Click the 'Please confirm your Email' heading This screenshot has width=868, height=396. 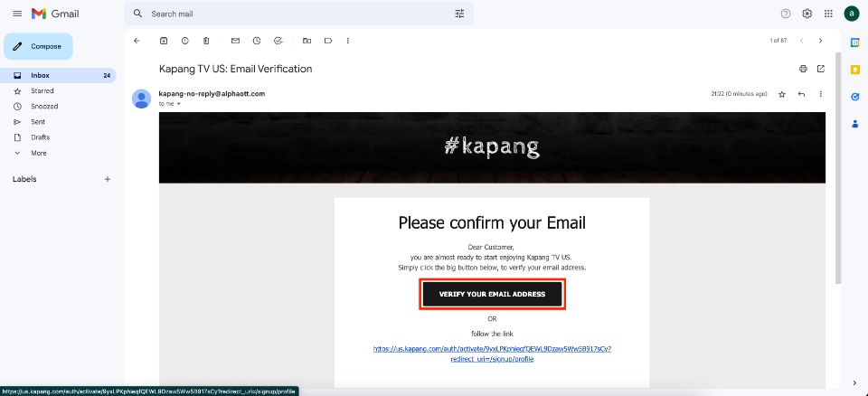(x=492, y=222)
